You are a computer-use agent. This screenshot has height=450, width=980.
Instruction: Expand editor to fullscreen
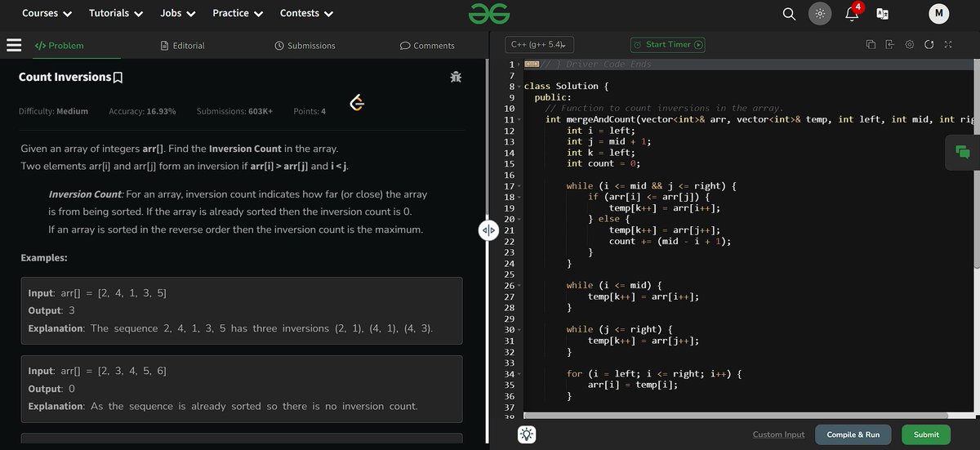click(948, 44)
